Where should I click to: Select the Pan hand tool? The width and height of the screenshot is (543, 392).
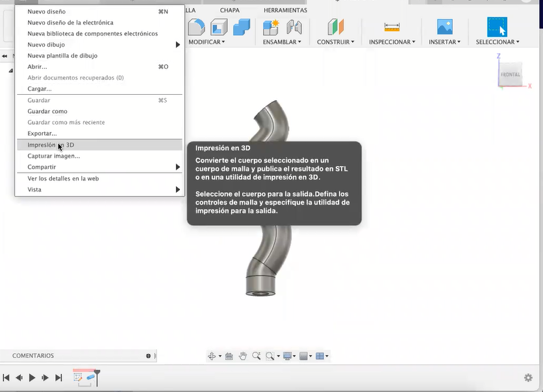pos(243,356)
